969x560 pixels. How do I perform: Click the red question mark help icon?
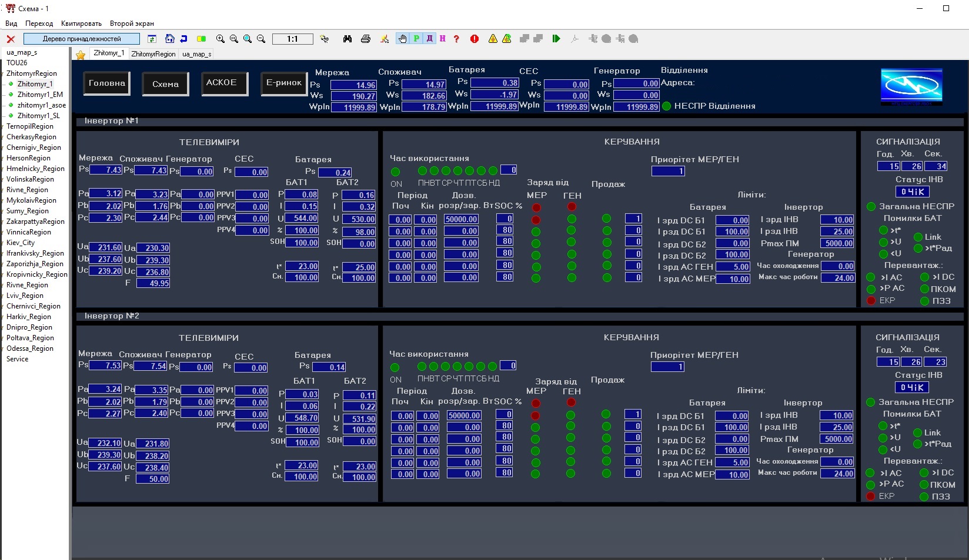click(456, 39)
